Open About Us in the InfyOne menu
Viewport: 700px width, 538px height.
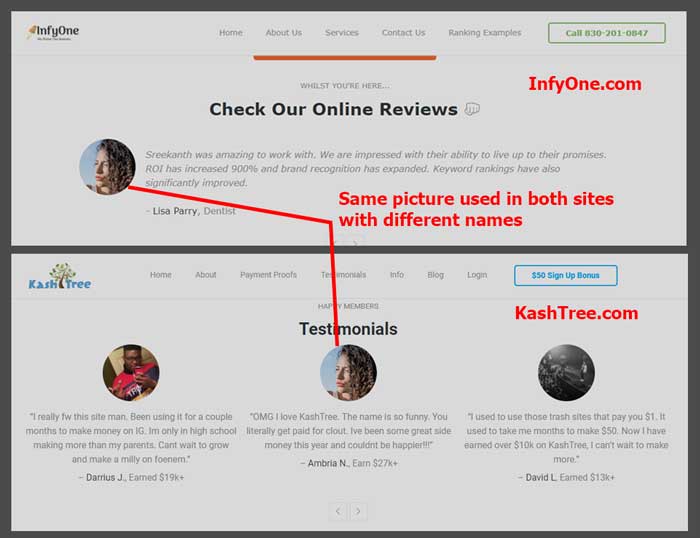point(283,33)
